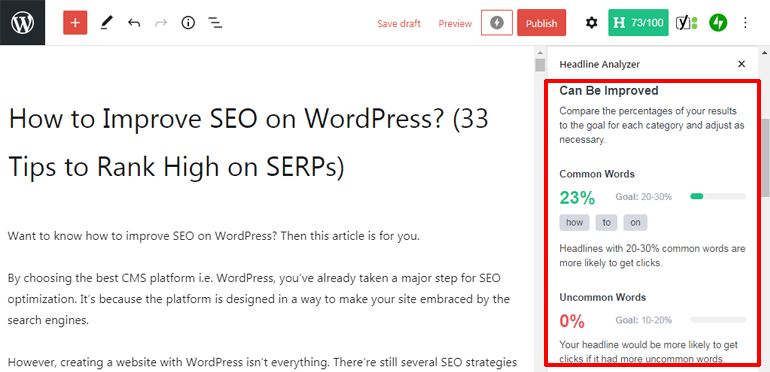Undo the last change
Image resolution: width=770 pixels, height=372 pixels.
click(x=134, y=23)
